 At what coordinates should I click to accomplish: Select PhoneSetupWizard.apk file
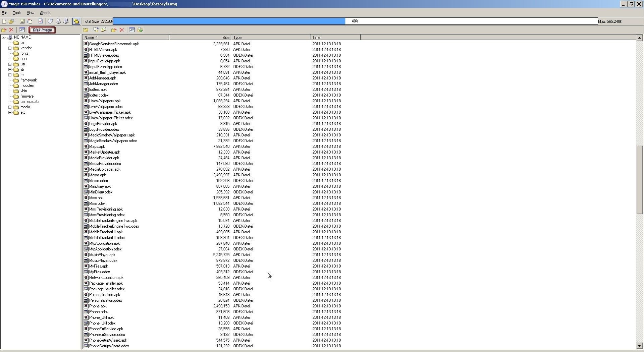[x=108, y=340]
